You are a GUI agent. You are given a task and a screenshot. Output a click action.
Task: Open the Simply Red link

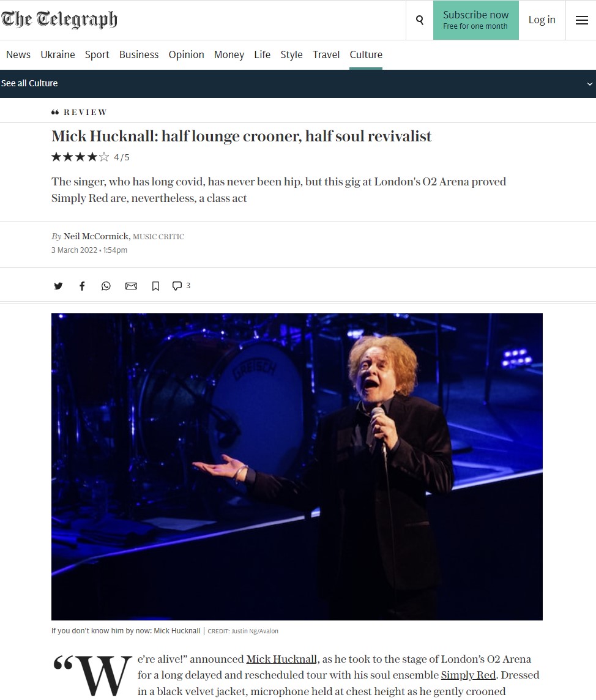(x=468, y=675)
